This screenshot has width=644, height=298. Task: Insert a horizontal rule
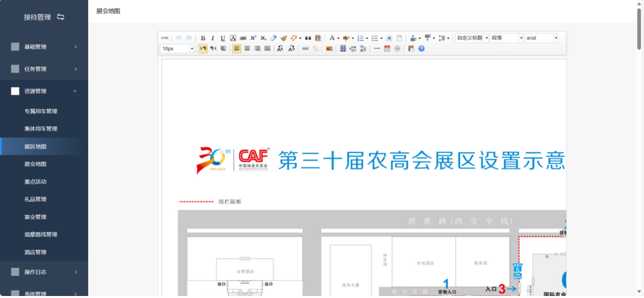377,49
